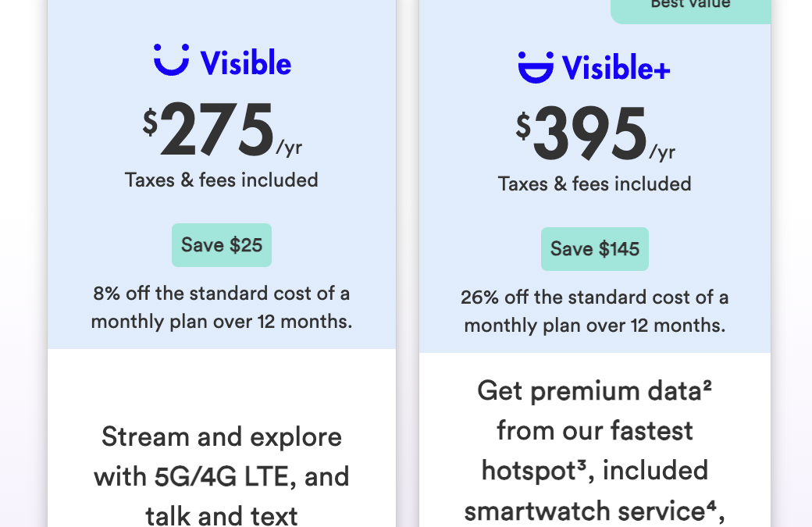Click the Visible+ plan wordmark
812x527 pixels.
(616, 68)
